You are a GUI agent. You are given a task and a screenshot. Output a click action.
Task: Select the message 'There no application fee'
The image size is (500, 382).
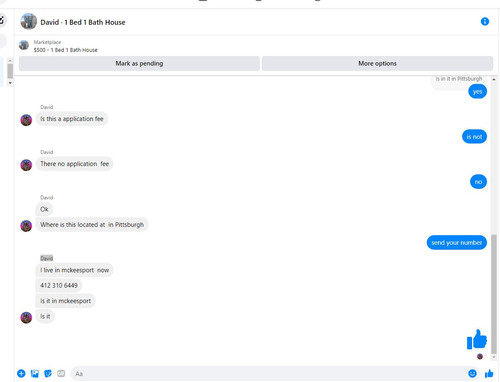pyautogui.click(x=74, y=164)
